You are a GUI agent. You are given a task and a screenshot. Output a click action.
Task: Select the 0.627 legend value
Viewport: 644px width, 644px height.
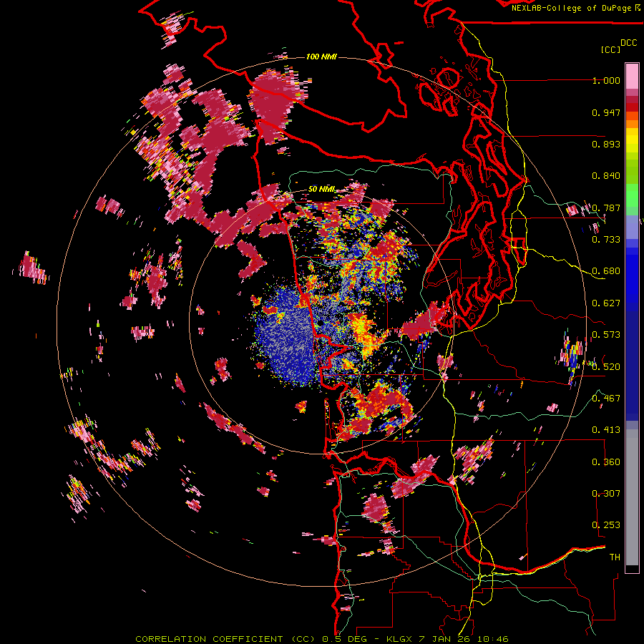click(x=606, y=303)
